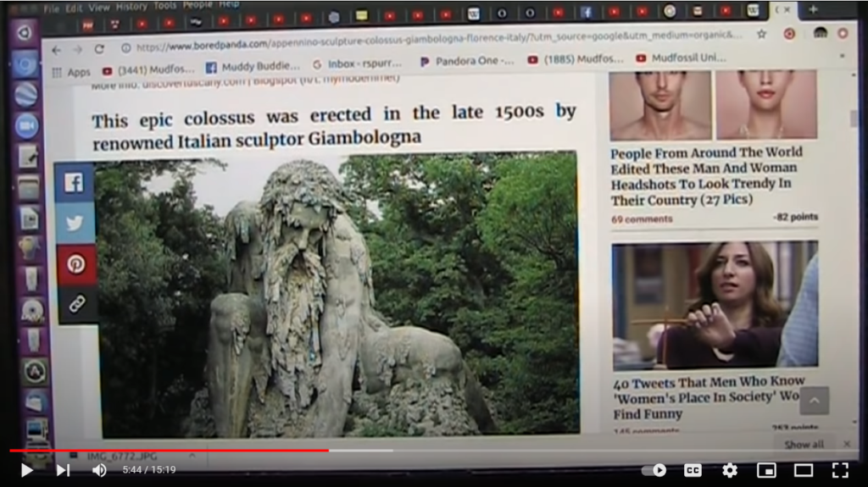This screenshot has height=487, width=868.
Task: Play the paused video
Action: (x=26, y=470)
